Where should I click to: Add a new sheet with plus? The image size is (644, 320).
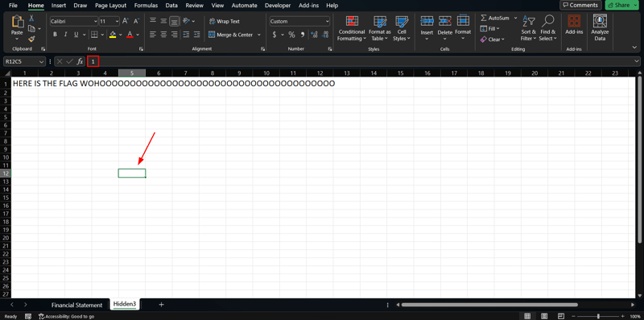click(162, 305)
